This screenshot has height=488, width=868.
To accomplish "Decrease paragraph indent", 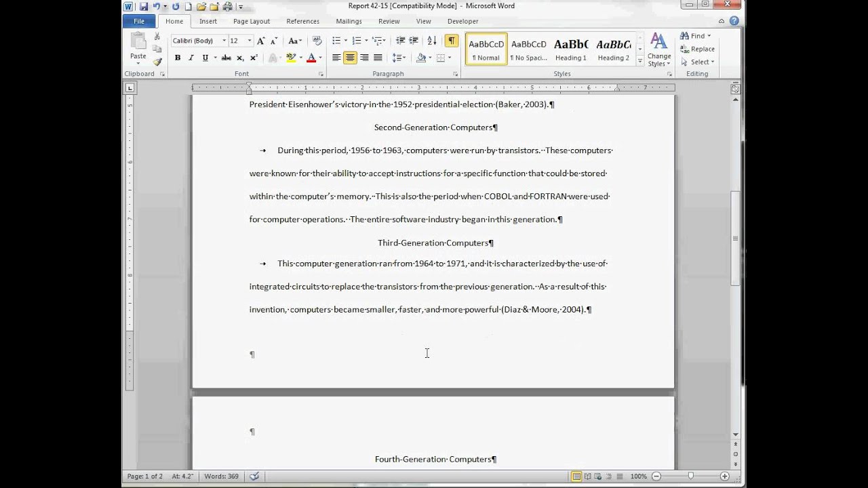I will click(x=401, y=41).
